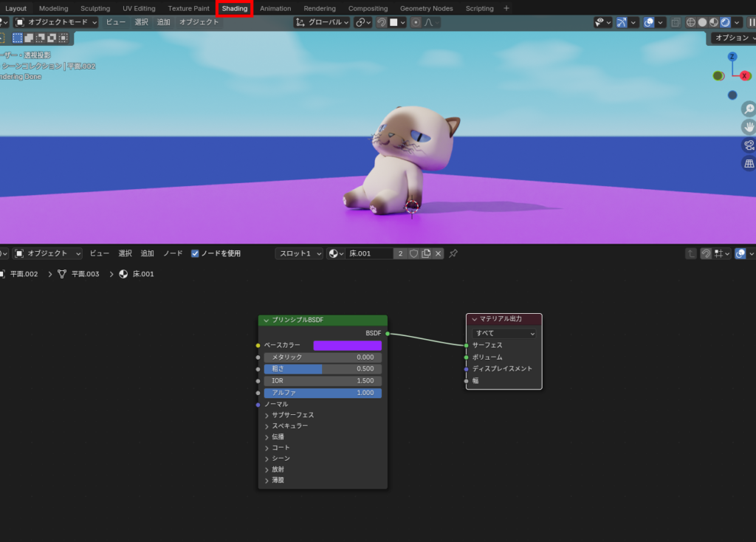Switch to the Animation workspace tab
The image size is (756, 542).
[x=275, y=8]
